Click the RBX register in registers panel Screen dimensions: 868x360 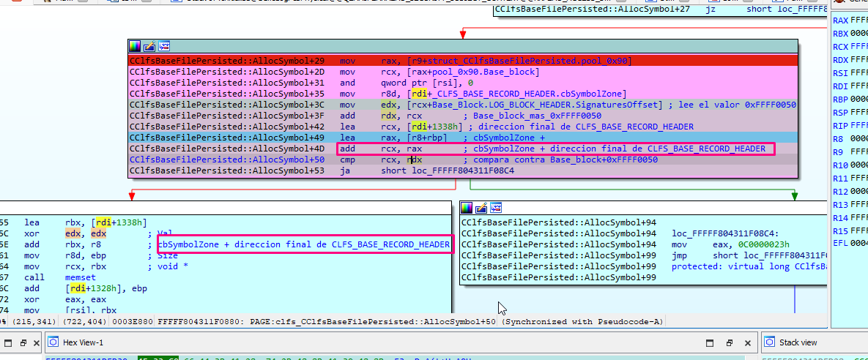coord(841,33)
